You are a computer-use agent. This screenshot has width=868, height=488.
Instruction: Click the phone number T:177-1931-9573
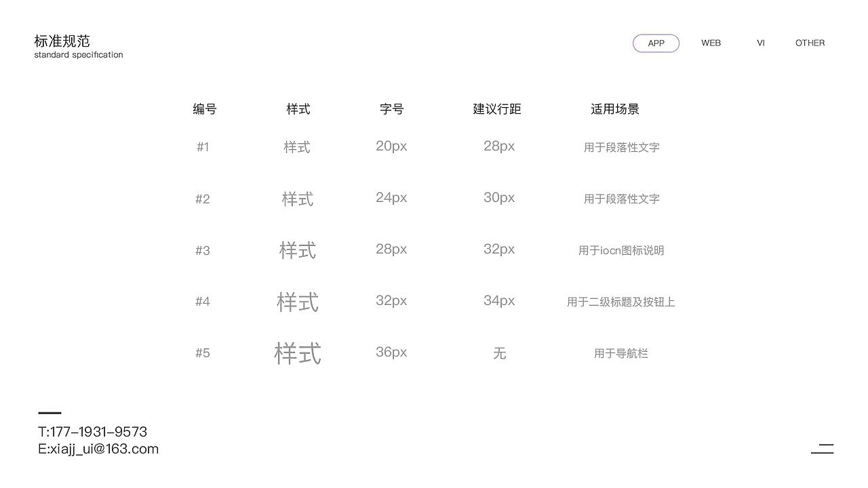coord(92,432)
